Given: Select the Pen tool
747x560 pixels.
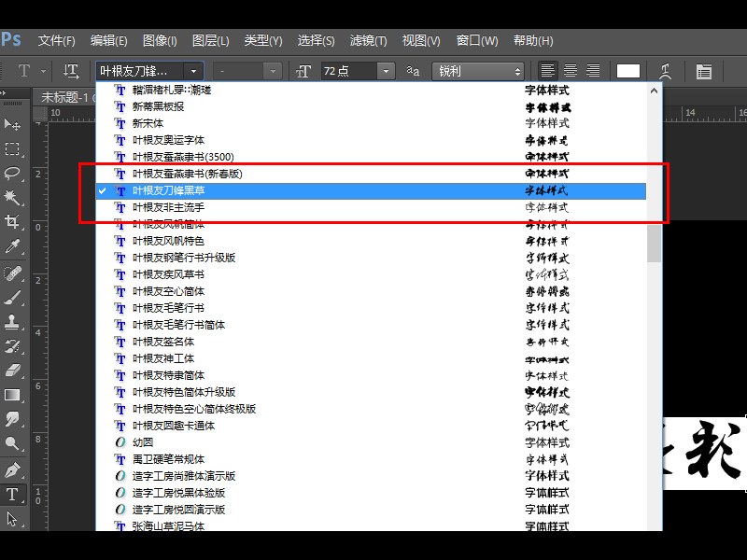Looking at the screenshot, I should 12,470.
